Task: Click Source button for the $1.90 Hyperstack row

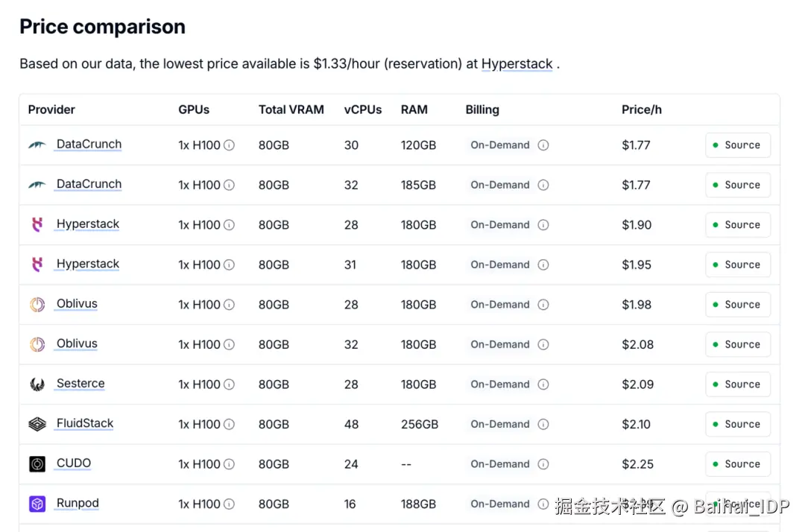Action: pyautogui.click(x=737, y=224)
